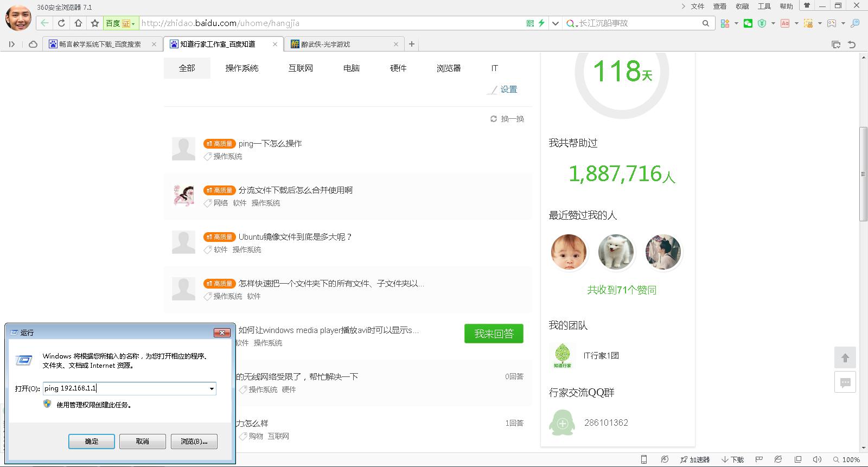Open the skin (shirt) icon in title bar

click(807, 6)
